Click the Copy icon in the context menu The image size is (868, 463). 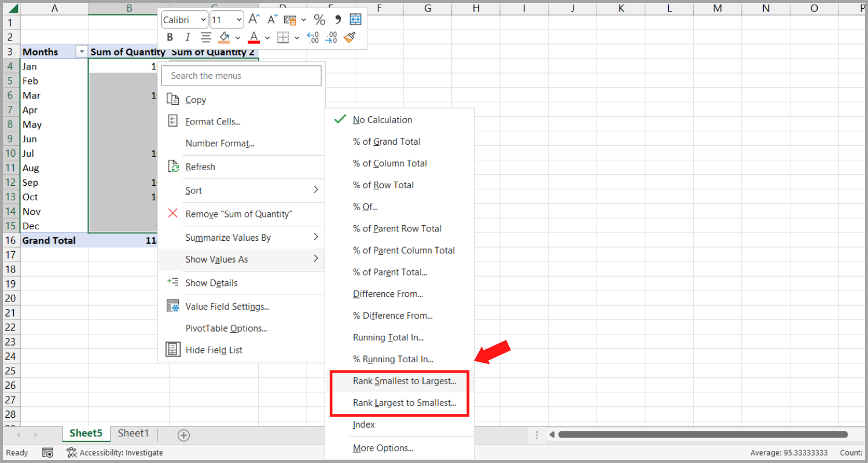pyautogui.click(x=172, y=99)
